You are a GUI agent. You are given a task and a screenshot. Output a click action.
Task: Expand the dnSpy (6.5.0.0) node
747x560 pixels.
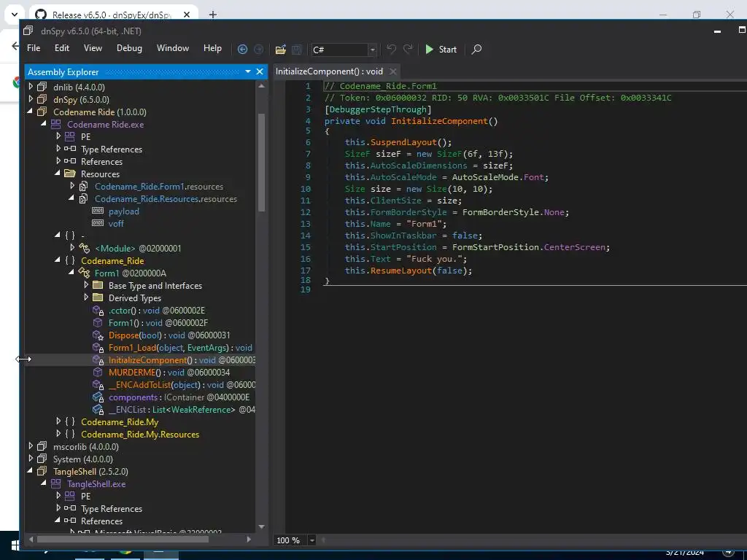pos(31,99)
